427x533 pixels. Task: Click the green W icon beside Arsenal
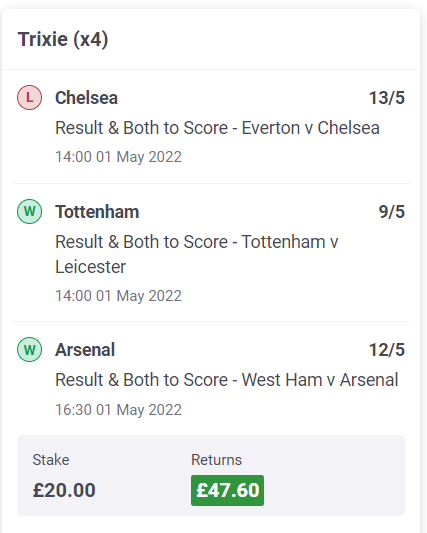30,349
